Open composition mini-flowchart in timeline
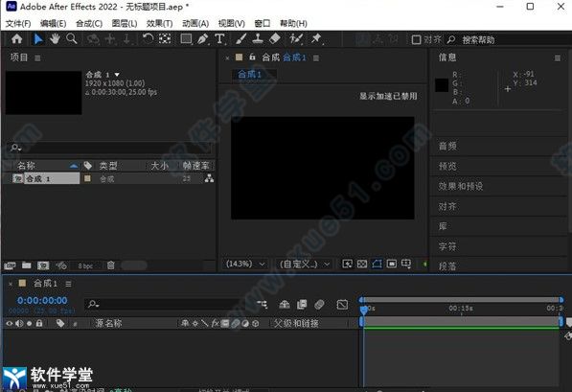 pyautogui.click(x=262, y=304)
